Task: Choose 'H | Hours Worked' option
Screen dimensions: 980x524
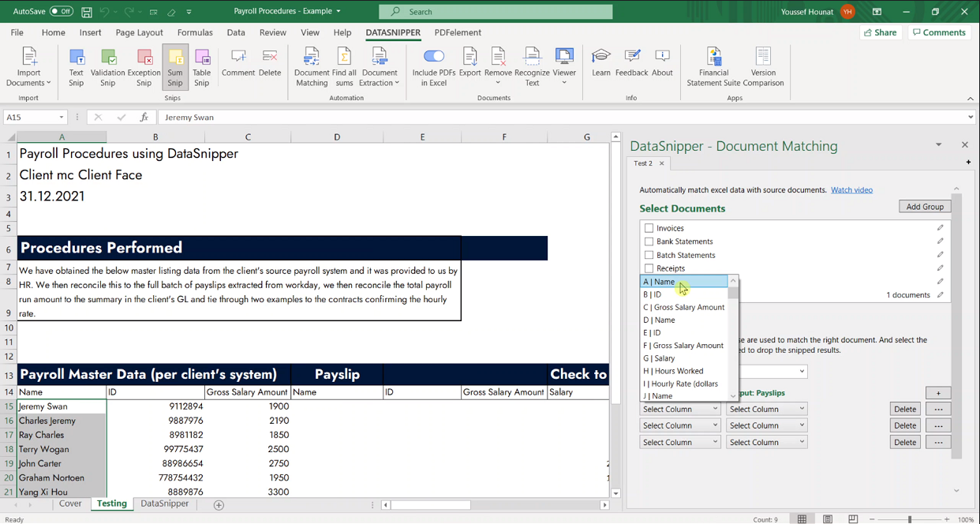Action: pos(683,371)
